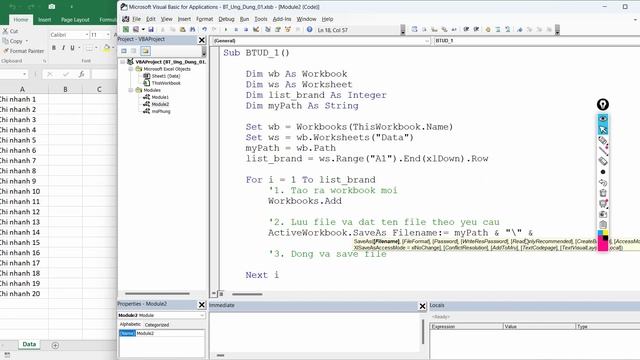
Task: Click the Toggle Breakpoint hand icon
Action: click(x=488, y=29)
